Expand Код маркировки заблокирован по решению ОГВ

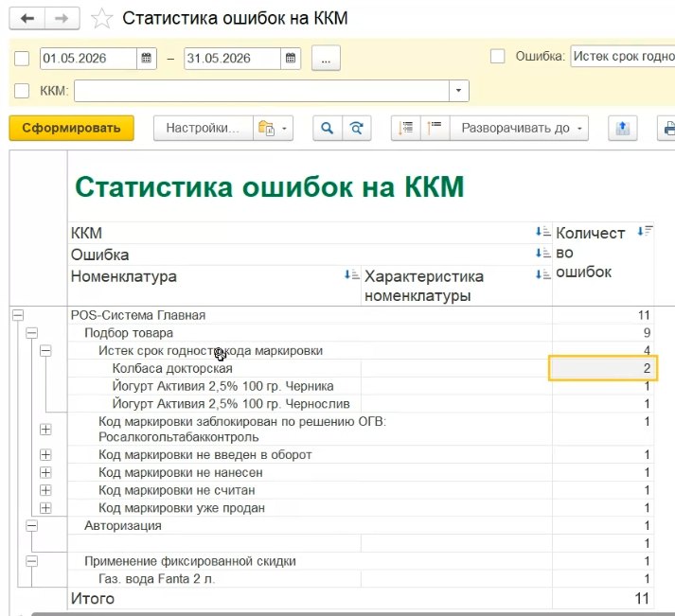45,430
